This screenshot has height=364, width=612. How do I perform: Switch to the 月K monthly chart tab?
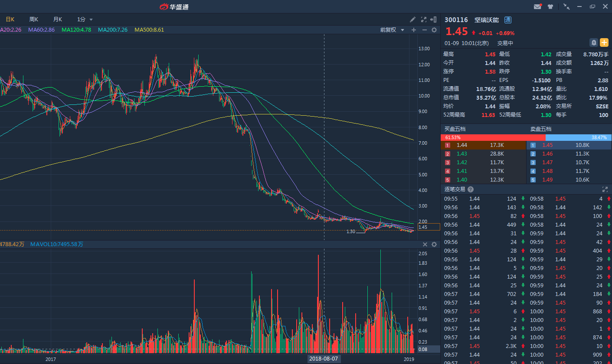click(x=57, y=19)
